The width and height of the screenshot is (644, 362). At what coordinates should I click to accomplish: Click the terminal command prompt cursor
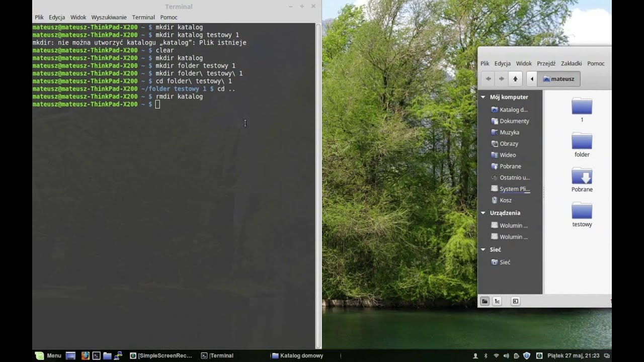click(x=157, y=104)
